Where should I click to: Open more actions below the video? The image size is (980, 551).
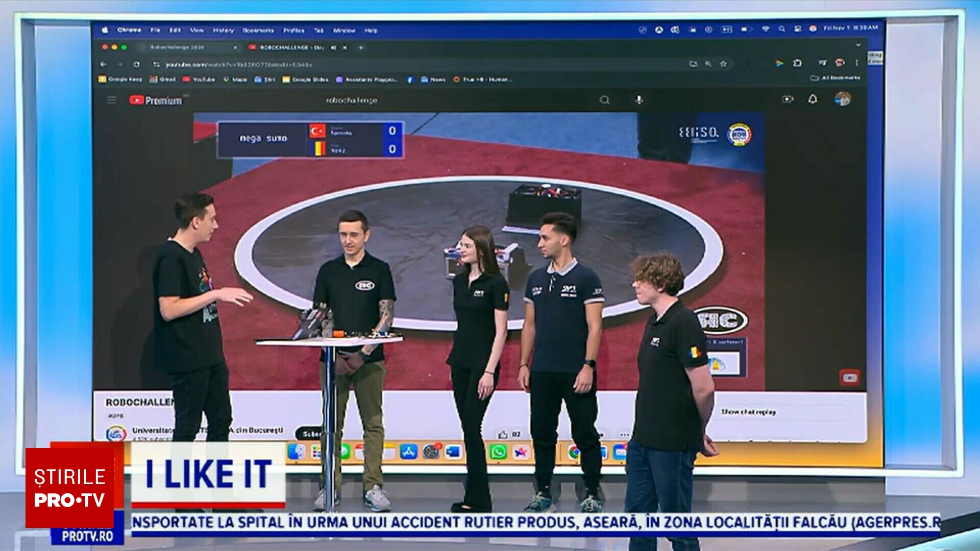(624, 435)
